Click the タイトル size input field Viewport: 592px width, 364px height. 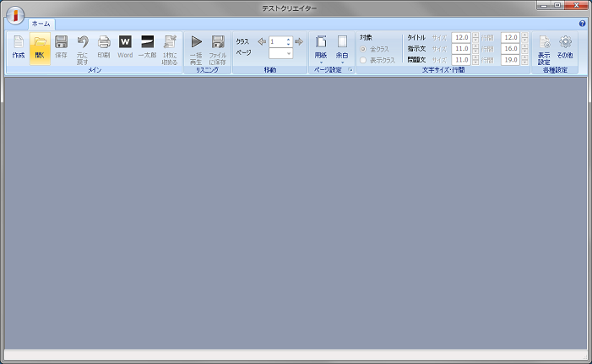pos(461,38)
